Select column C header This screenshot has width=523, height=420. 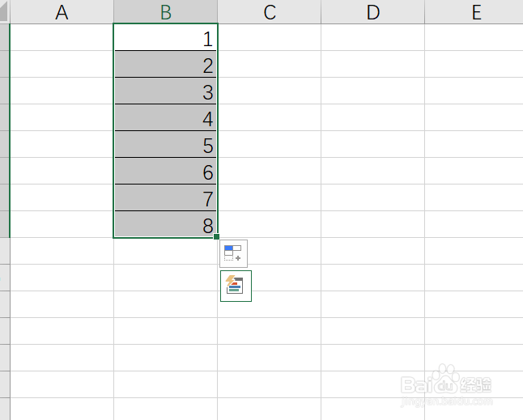[269, 12]
